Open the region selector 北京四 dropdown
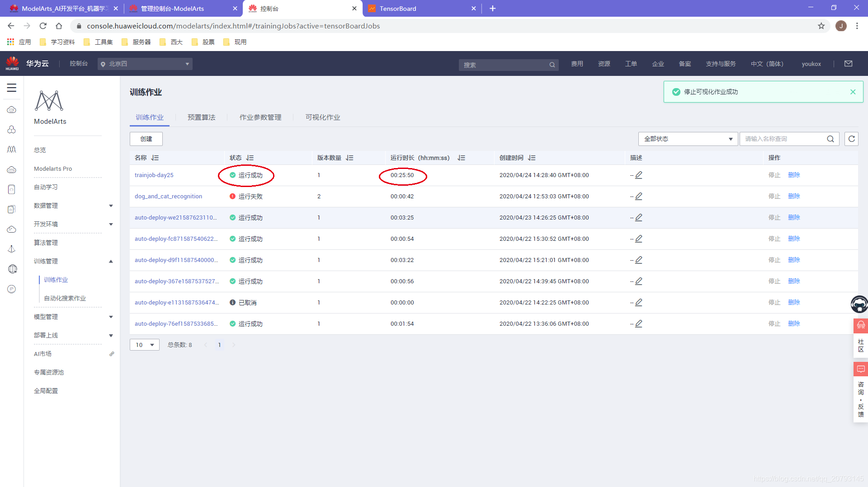The height and width of the screenshot is (487, 868). [x=145, y=64]
